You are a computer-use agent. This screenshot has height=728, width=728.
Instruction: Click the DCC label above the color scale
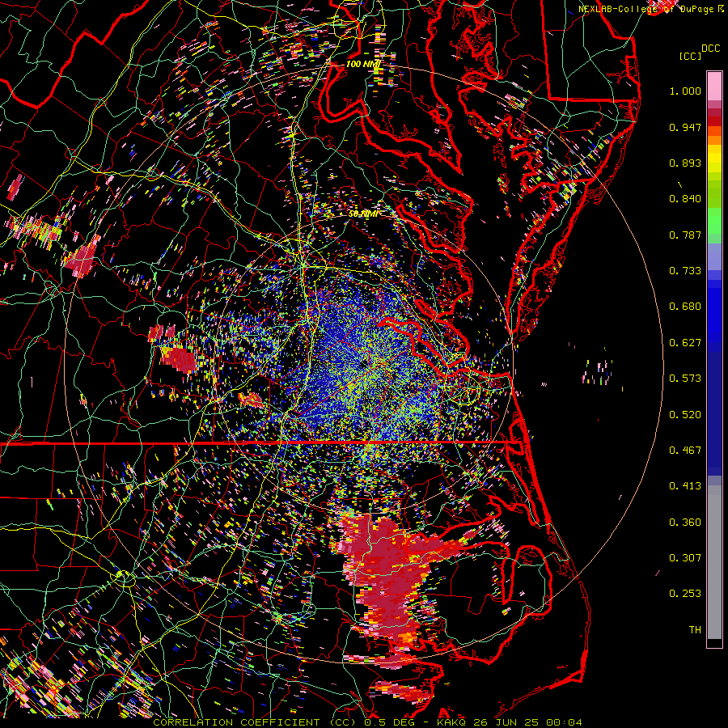click(x=711, y=49)
